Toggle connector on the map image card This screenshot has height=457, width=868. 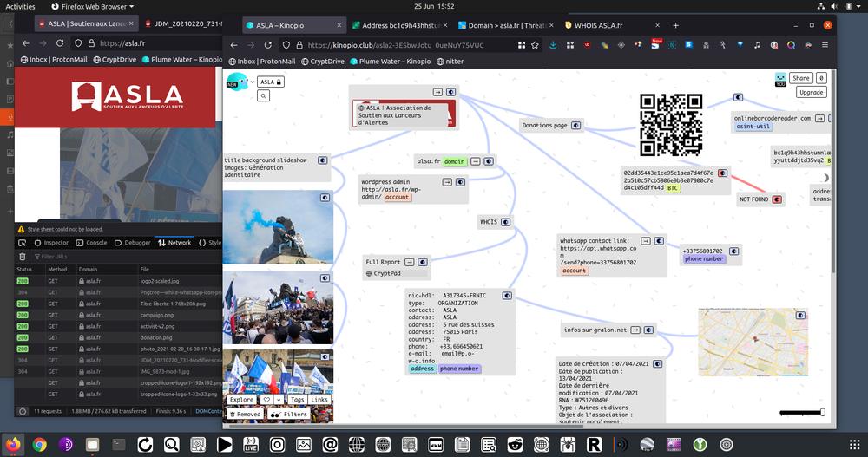click(x=800, y=316)
